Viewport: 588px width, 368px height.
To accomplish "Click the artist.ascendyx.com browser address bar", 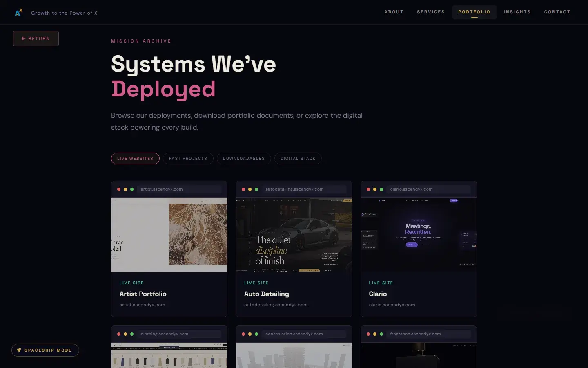I will (179, 189).
